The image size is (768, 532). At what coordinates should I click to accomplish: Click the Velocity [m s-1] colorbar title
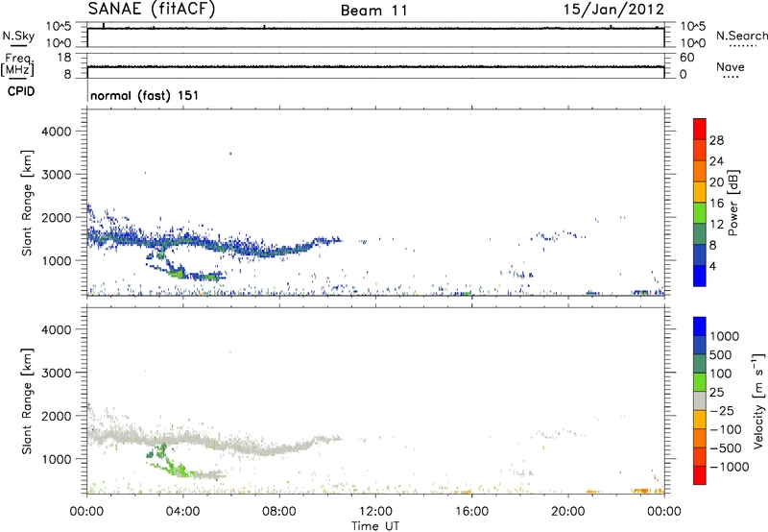tap(758, 400)
